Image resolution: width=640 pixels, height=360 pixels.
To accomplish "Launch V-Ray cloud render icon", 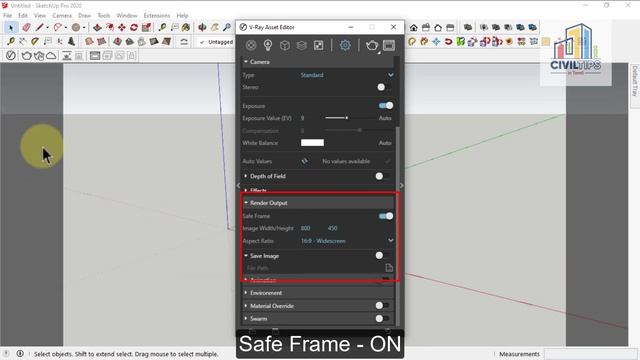I will tap(51, 56).
